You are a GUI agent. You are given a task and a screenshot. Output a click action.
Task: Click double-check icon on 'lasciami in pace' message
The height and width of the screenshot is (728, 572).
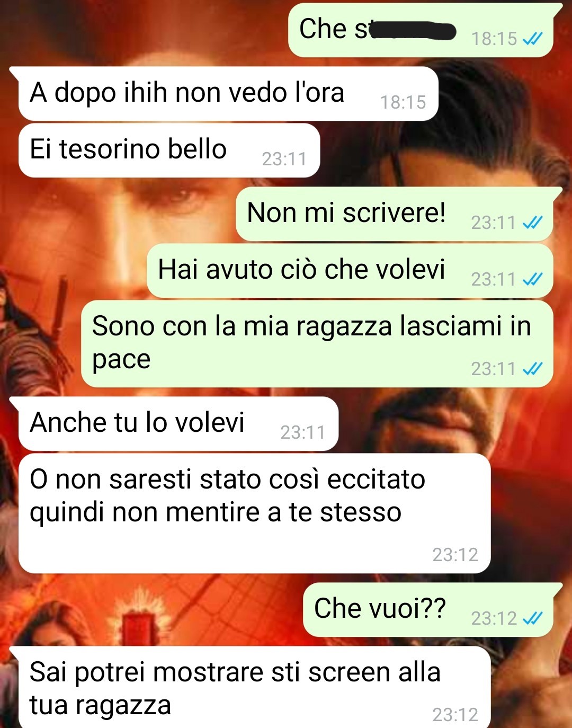[x=532, y=369]
